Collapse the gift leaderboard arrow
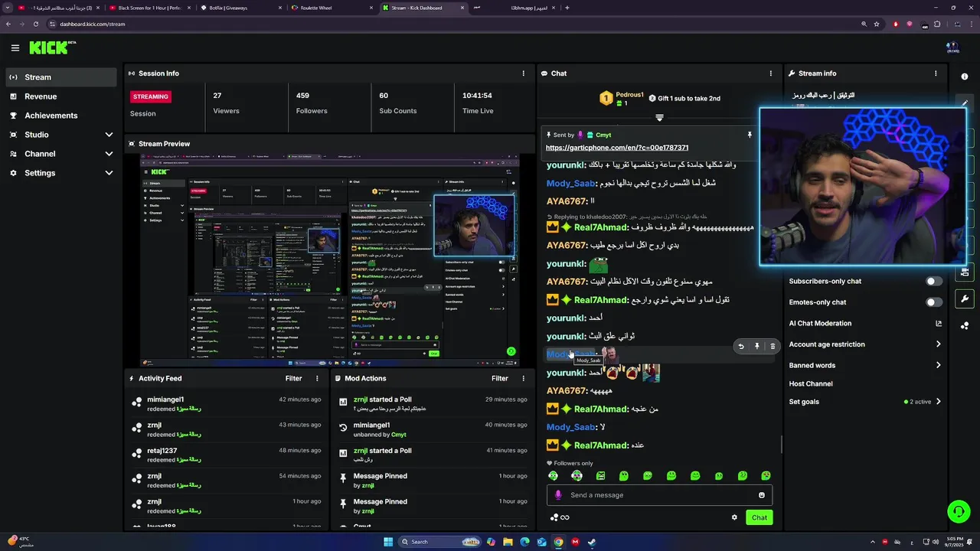Image resolution: width=980 pixels, height=551 pixels. click(659, 117)
